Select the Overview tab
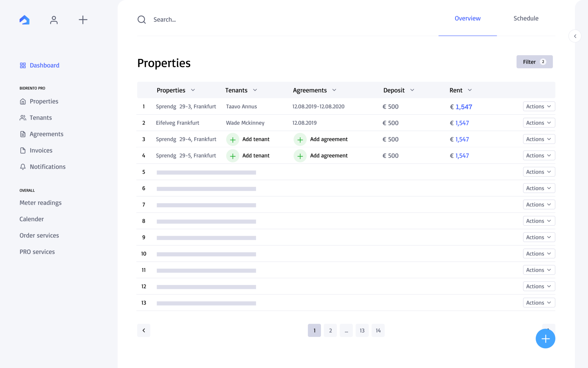 pyautogui.click(x=467, y=18)
